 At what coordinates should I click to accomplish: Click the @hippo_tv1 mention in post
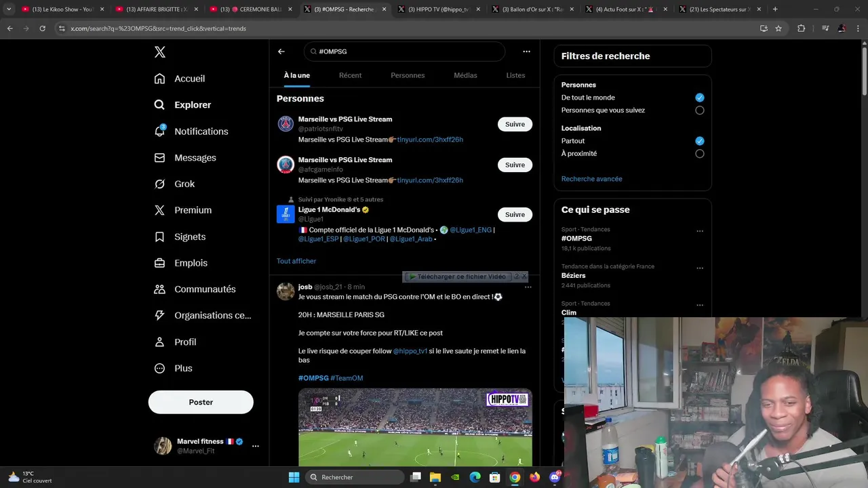coord(410,351)
